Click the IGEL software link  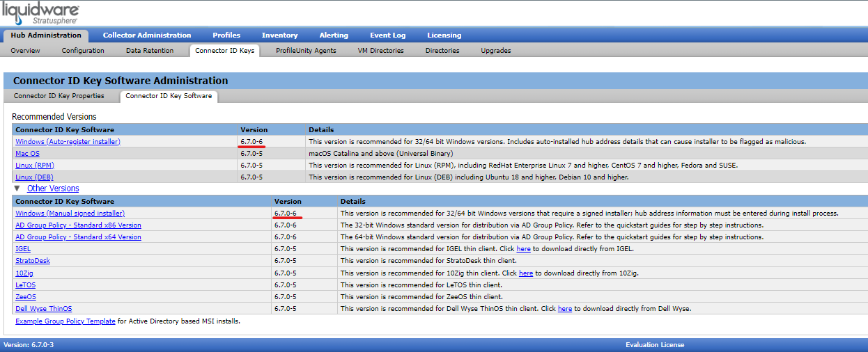23,249
